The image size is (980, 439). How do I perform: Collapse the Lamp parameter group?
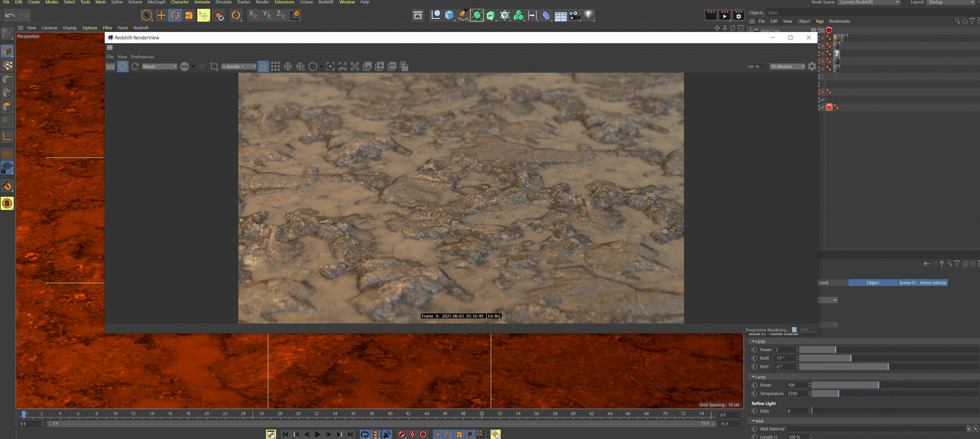click(x=754, y=377)
